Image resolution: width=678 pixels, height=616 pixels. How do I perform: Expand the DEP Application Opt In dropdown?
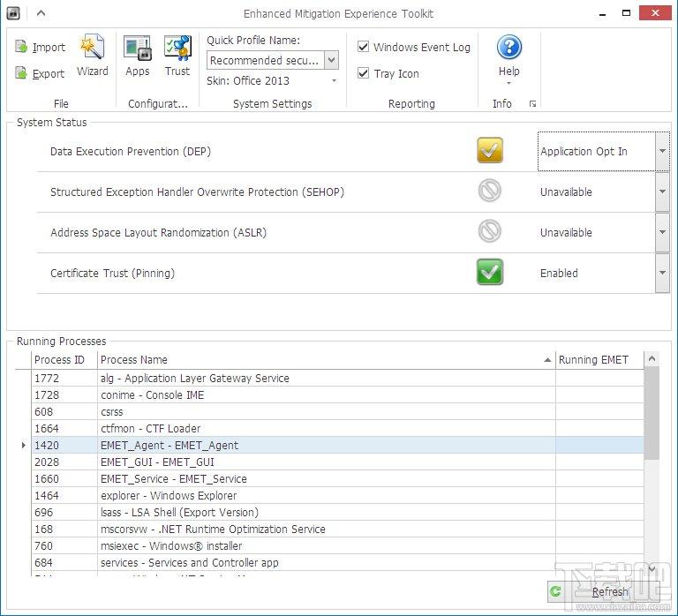(x=662, y=152)
